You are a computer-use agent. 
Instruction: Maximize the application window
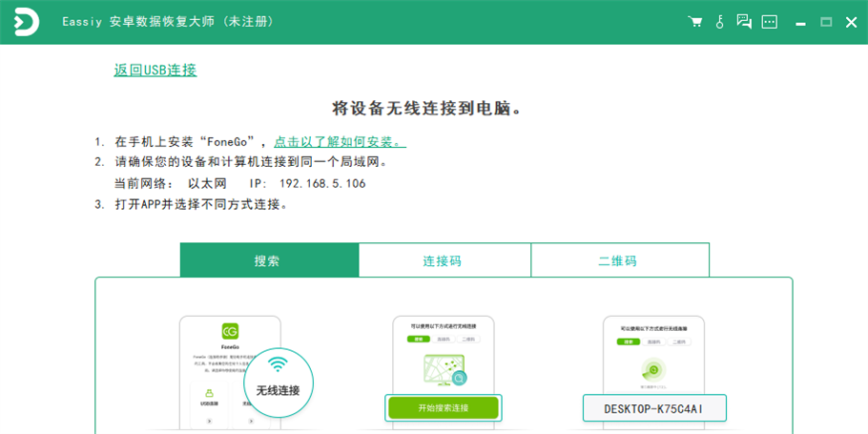click(x=826, y=22)
